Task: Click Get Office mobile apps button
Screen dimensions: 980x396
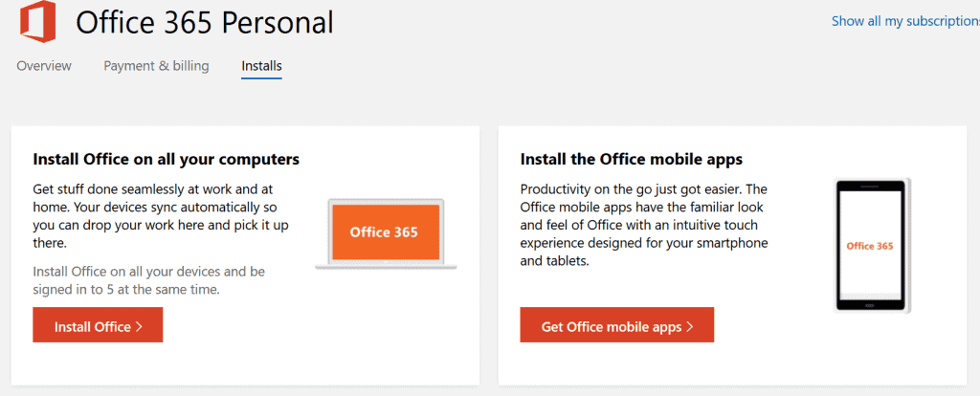Action: point(617,325)
